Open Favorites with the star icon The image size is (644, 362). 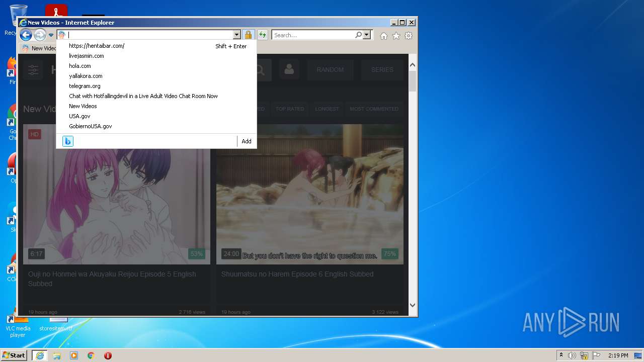(x=396, y=36)
